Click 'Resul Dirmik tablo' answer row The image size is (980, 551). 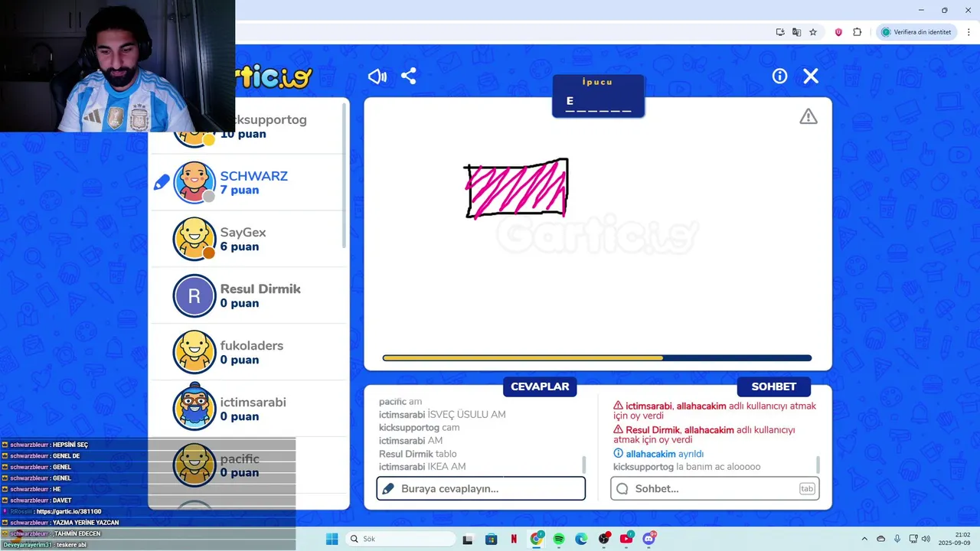(417, 454)
